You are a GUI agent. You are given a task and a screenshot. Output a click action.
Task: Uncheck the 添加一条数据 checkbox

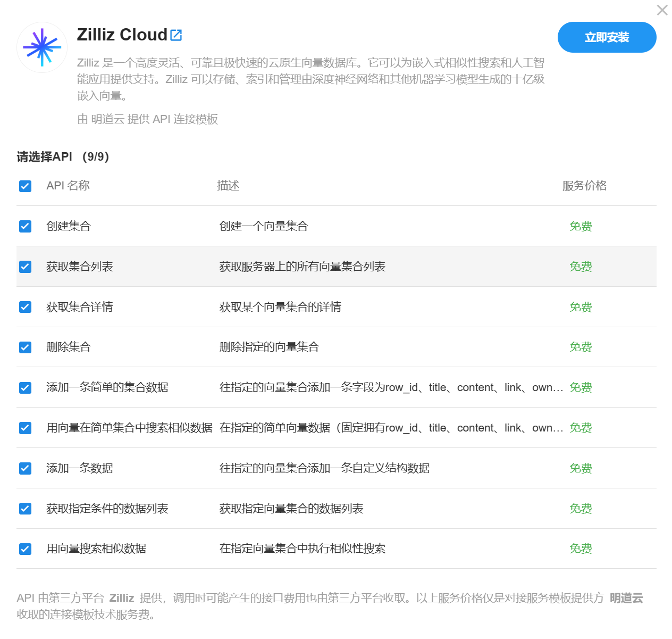pos(25,468)
